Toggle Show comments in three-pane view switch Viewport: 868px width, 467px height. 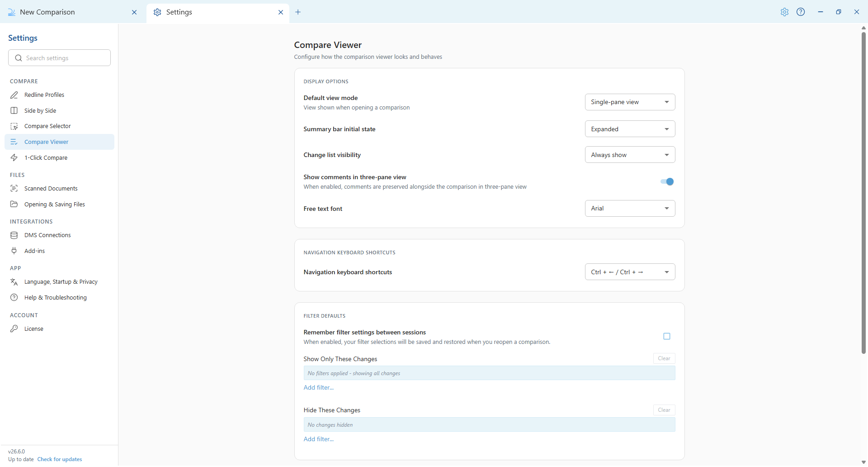(667, 182)
